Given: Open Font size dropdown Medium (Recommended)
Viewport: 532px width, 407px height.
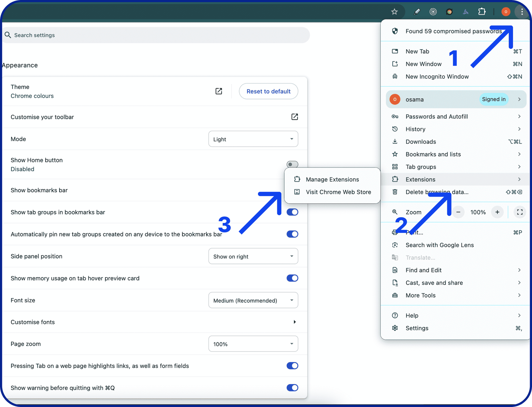Looking at the screenshot, I should (253, 300).
